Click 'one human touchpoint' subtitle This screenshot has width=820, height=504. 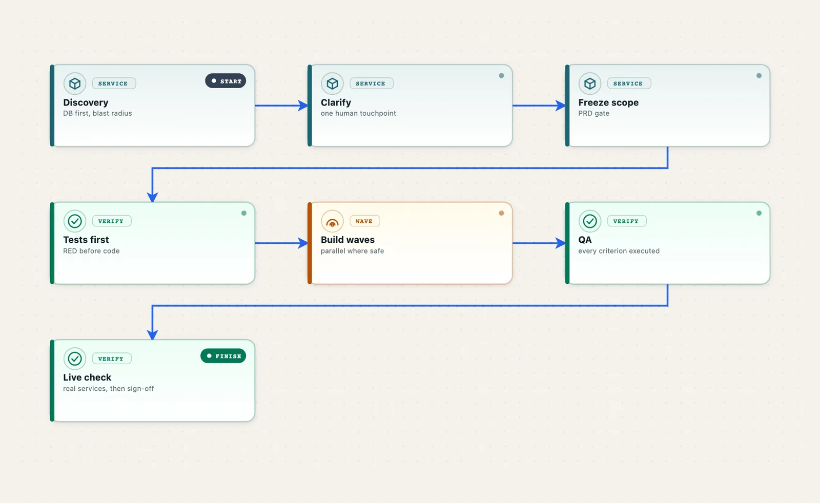[358, 113]
